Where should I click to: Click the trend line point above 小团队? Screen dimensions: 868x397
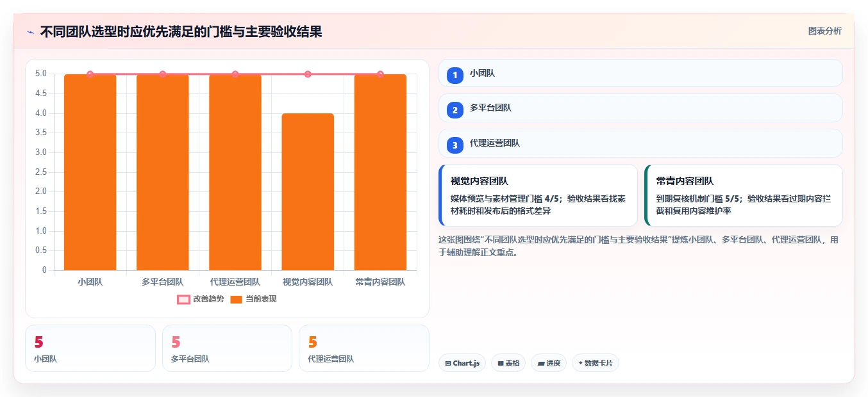coord(90,74)
